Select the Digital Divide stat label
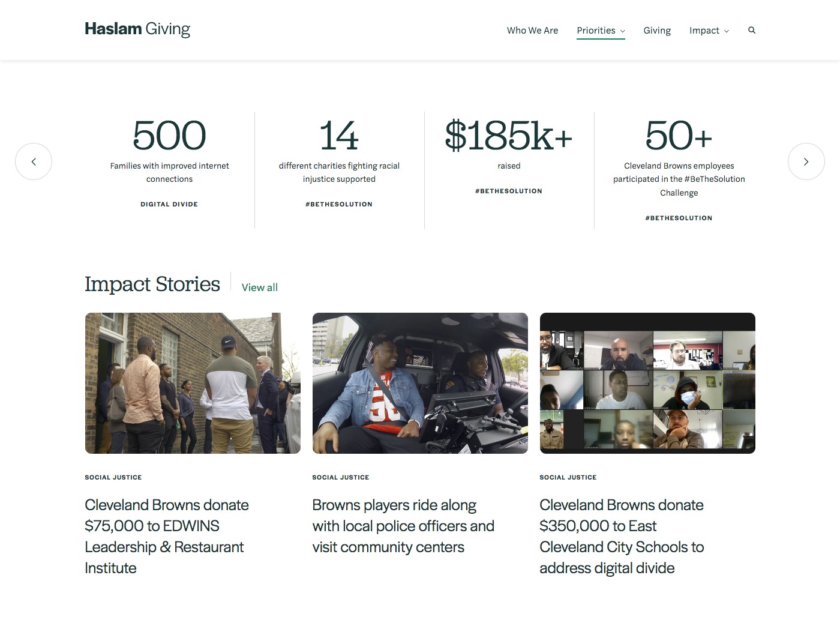The image size is (840, 626). pyautogui.click(x=169, y=205)
